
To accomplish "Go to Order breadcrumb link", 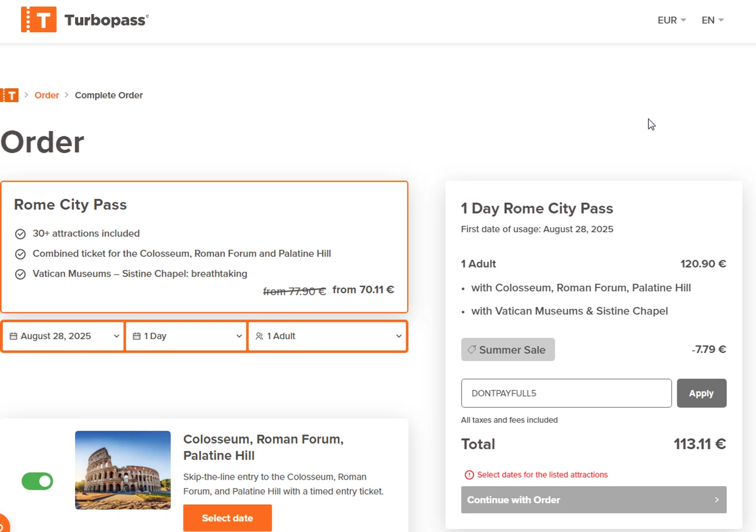I will (47, 95).
